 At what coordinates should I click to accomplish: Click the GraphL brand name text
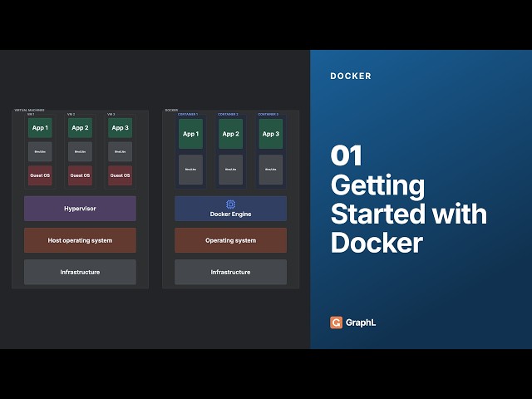(x=361, y=323)
